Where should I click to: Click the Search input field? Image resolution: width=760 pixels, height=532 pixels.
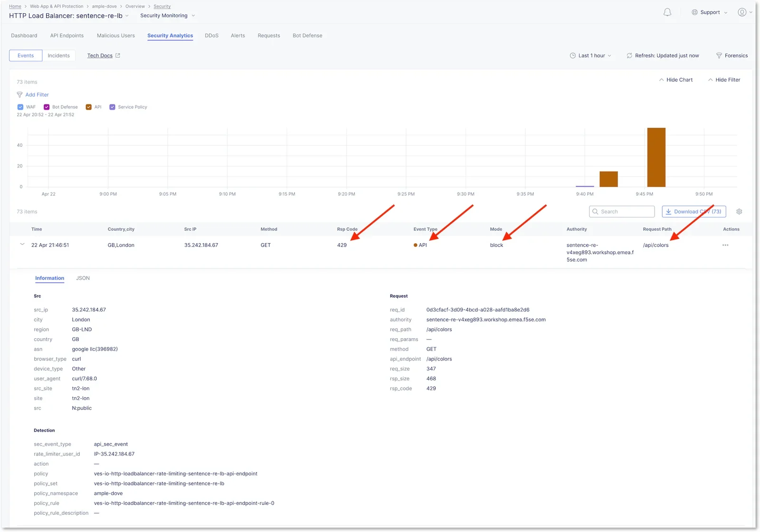[622, 212]
